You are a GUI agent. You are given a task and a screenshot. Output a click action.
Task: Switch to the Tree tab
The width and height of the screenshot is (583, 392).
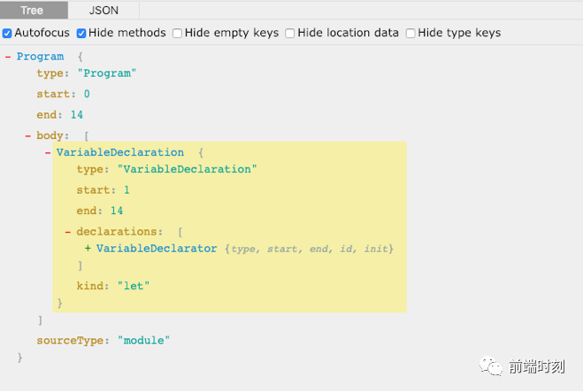pyautogui.click(x=32, y=11)
